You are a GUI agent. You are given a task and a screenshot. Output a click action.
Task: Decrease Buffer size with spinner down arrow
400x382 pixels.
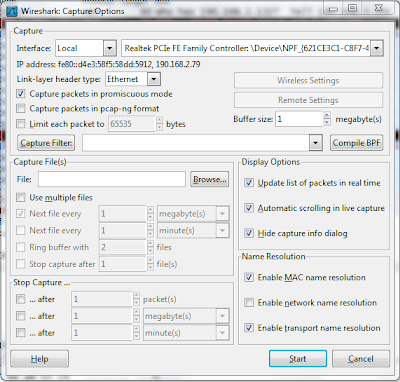click(327, 123)
